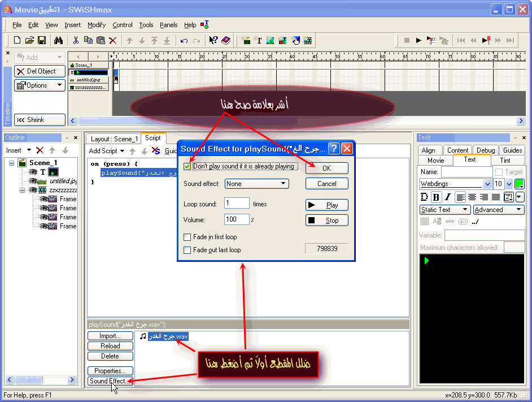Open the Webdings font dropdown
Screen dimensions: 532x402
(487, 184)
